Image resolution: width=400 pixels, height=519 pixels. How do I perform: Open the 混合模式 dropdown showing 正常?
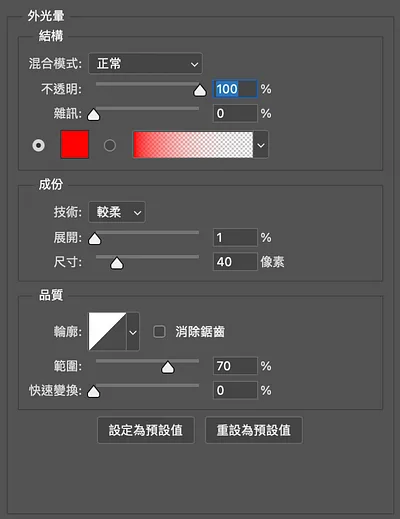point(145,63)
